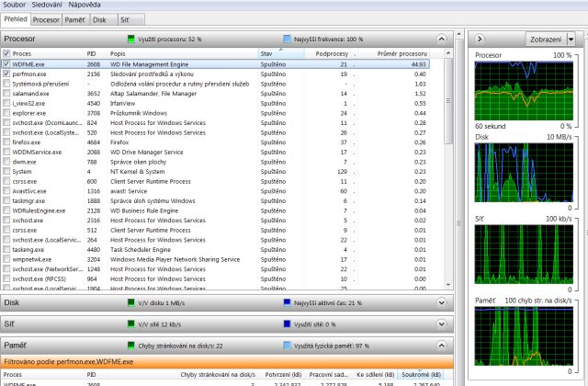
Task: Expand the Disk section
Action: point(444,301)
